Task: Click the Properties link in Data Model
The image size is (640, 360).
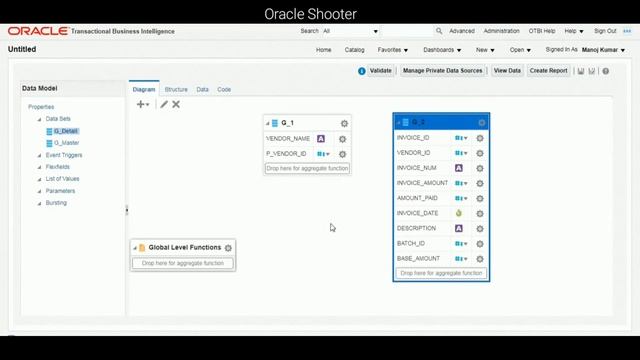Action: (x=41, y=107)
